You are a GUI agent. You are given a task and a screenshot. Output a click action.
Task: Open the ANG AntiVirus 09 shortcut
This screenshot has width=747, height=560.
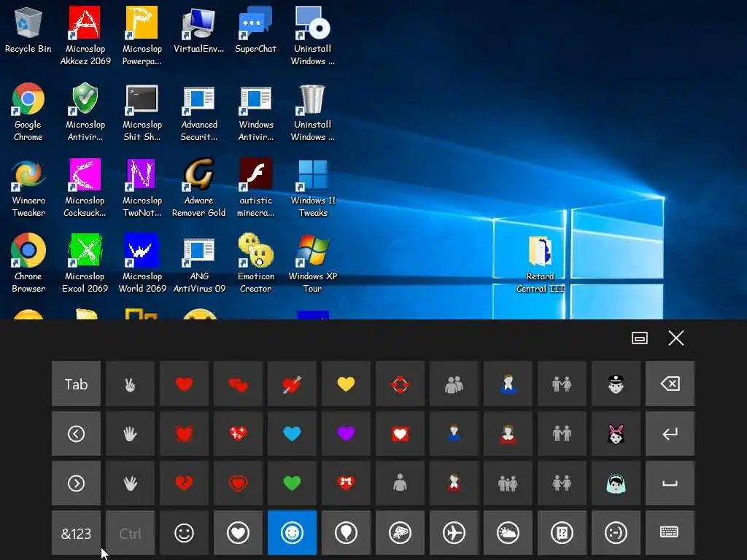coord(199,263)
